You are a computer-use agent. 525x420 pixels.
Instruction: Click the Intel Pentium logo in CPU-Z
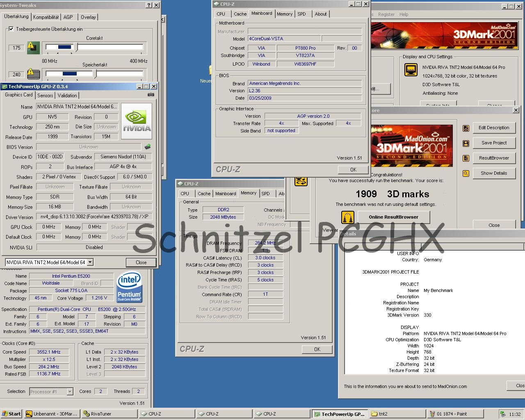pyautogui.click(x=130, y=287)
